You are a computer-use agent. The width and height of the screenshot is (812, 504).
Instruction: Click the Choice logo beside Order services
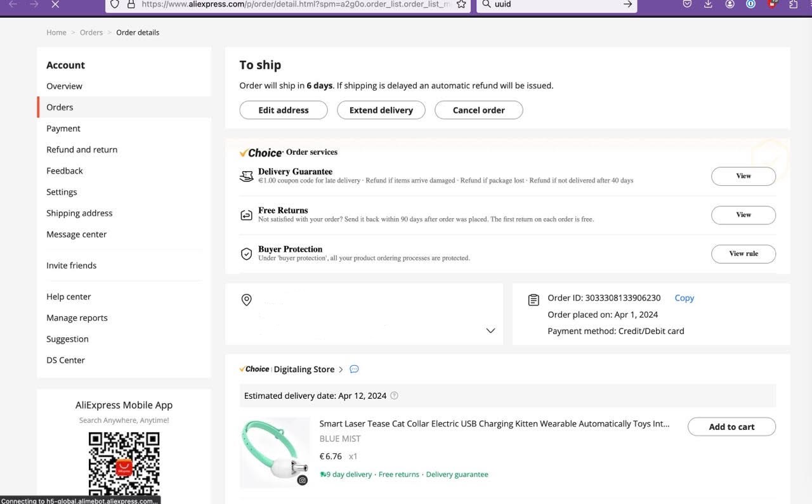(261, 152)
